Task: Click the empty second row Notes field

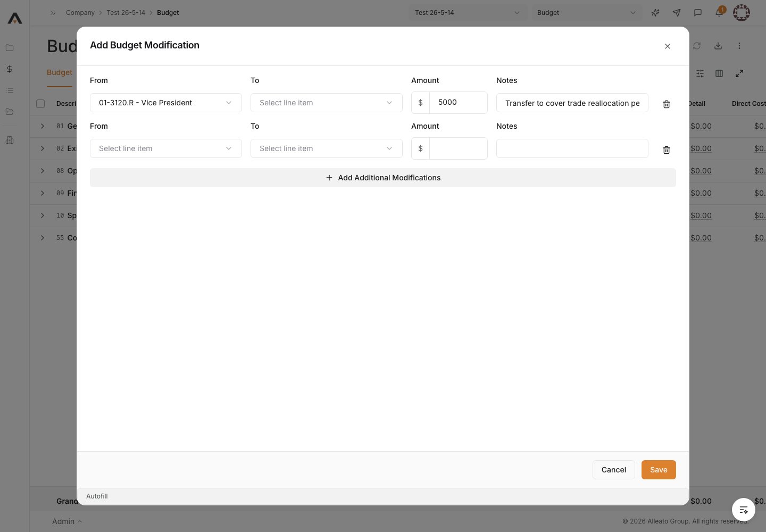Action: click(x=572, y=148)
